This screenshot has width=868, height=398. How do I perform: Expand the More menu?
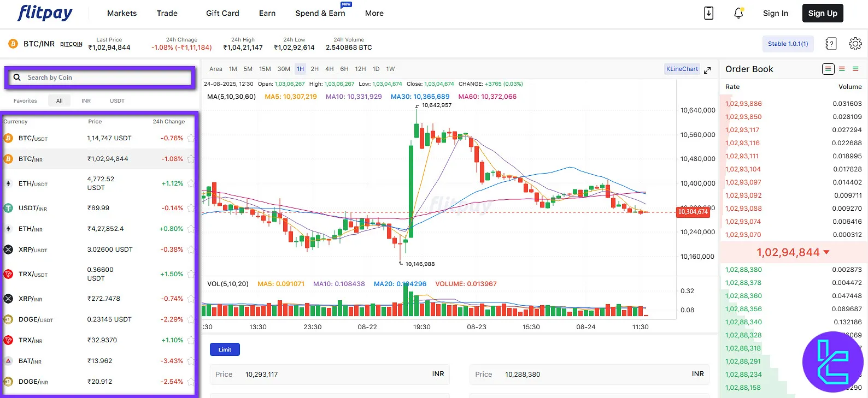(374, 13)
